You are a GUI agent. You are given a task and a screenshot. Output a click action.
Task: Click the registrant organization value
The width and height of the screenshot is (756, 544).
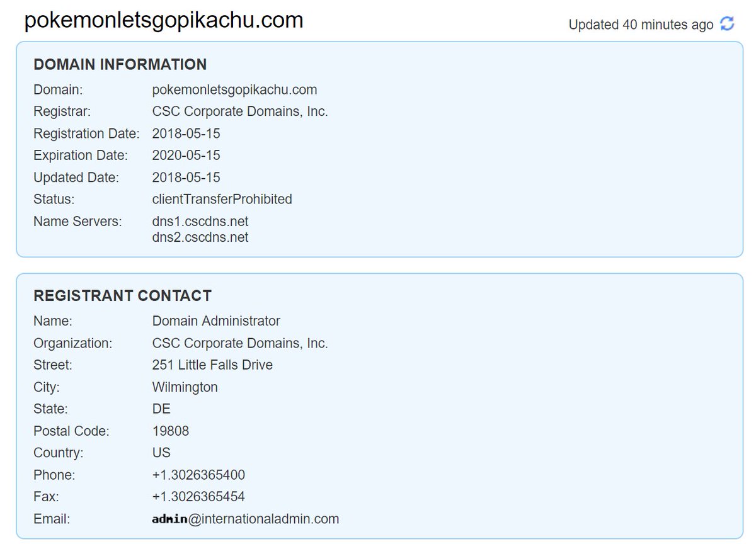tap(240, 343)
